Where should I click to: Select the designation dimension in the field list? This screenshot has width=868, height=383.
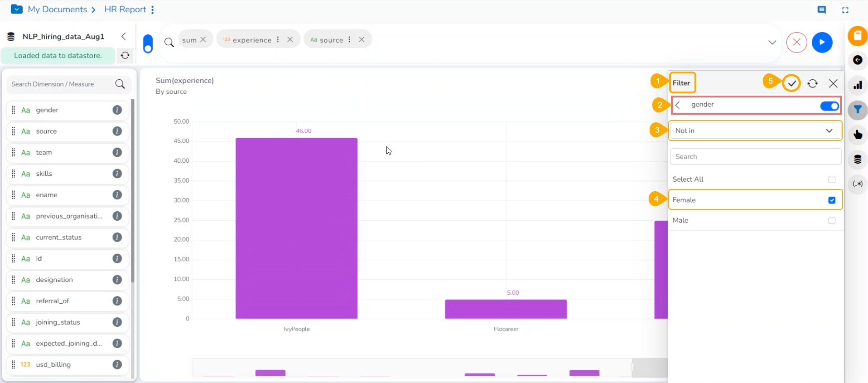click(x=68, y=280)
